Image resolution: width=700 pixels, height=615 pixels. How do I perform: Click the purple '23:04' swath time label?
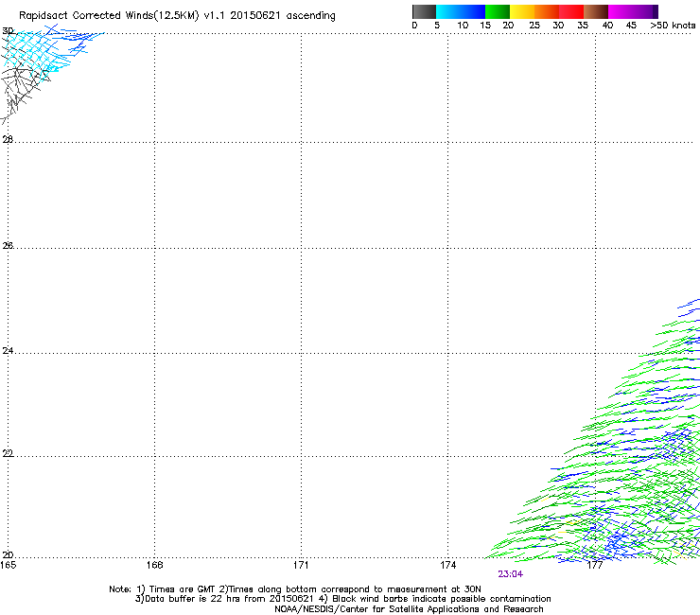click(x=510, y=574)
